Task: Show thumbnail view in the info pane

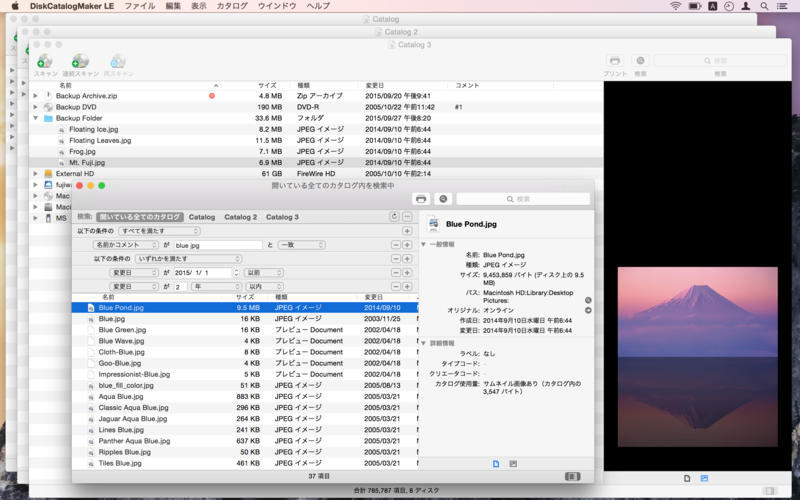Action: click(x=513, y=464)
